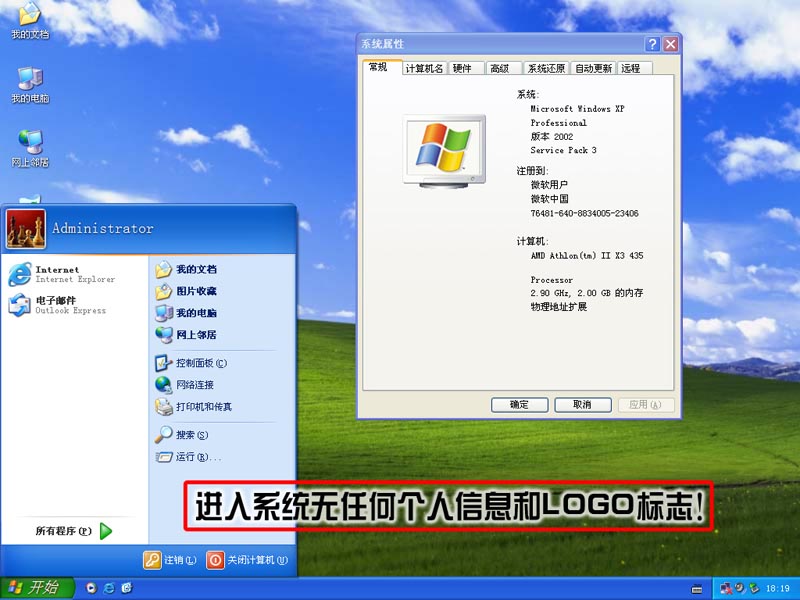Expand 所有程序 submenu arrow
800x600 pixels.
106,531
